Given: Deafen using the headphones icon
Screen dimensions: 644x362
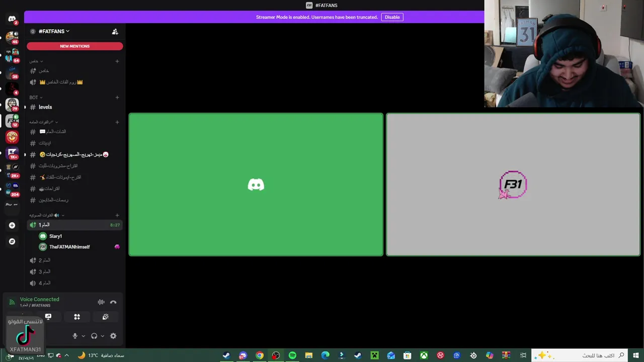Looking at the screenshot, I should click(94, 336).
